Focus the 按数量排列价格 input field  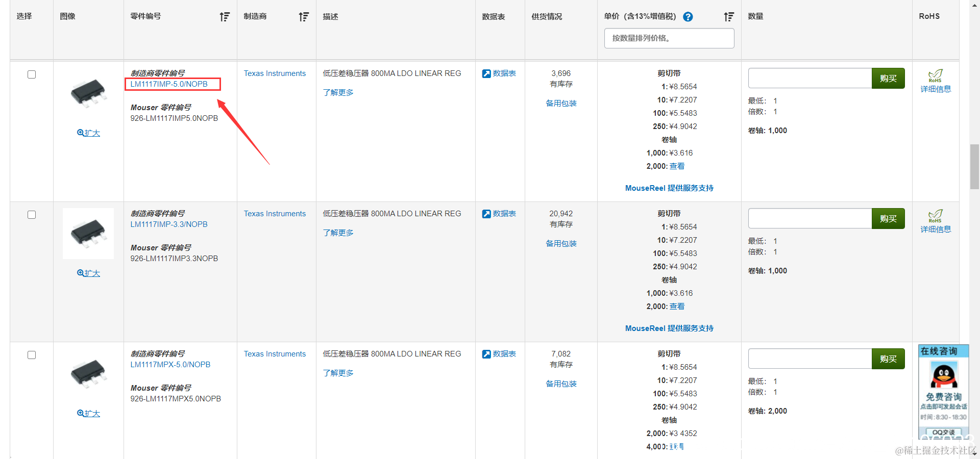[x=669, y=38]
